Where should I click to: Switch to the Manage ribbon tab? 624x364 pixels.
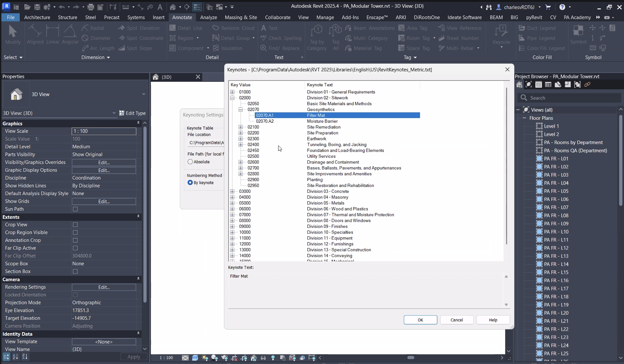click(325, 17)
